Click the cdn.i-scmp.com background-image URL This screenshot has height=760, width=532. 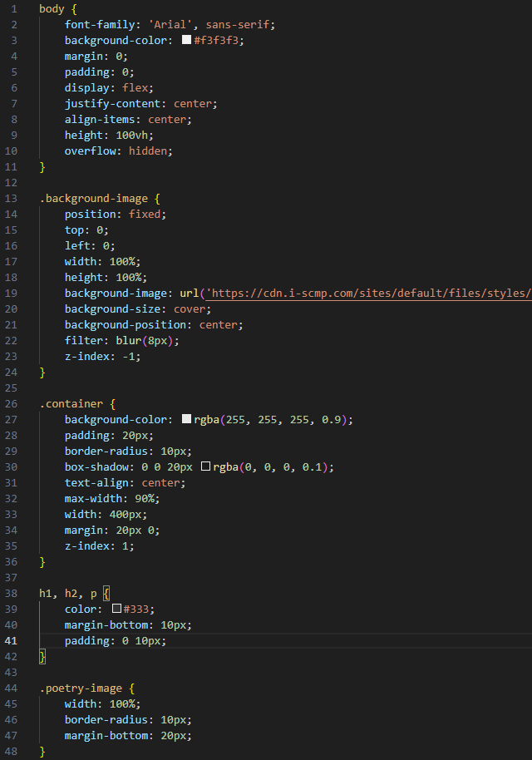pos(370,294)
